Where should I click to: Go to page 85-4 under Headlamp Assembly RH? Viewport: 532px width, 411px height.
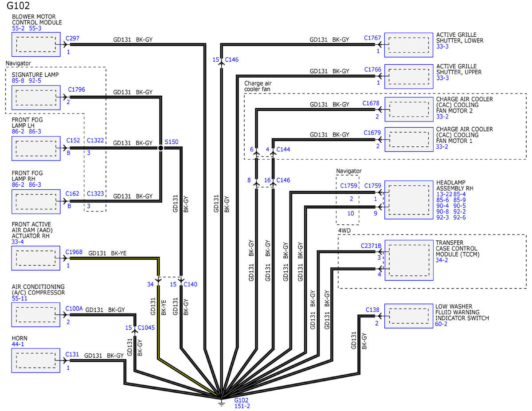click(460, 194)
